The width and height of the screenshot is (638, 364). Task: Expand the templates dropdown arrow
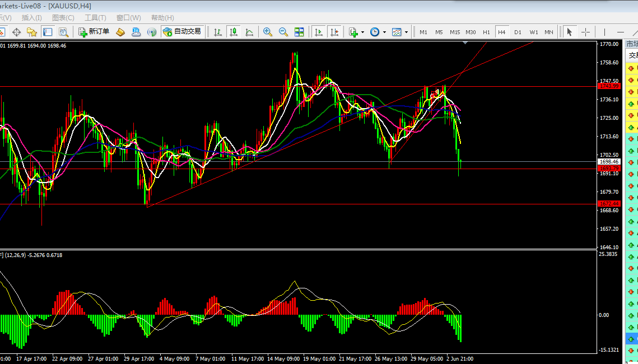pos(406,32)
